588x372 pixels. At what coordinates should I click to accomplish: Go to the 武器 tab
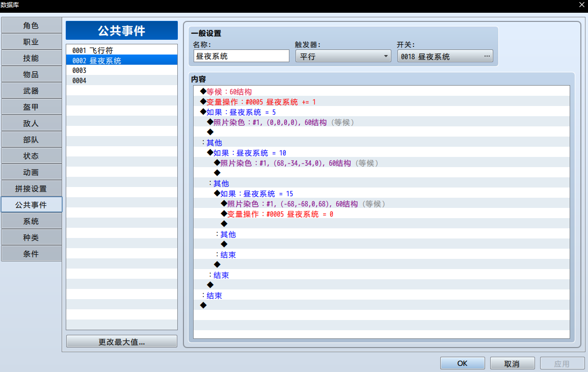coord(31,91)
